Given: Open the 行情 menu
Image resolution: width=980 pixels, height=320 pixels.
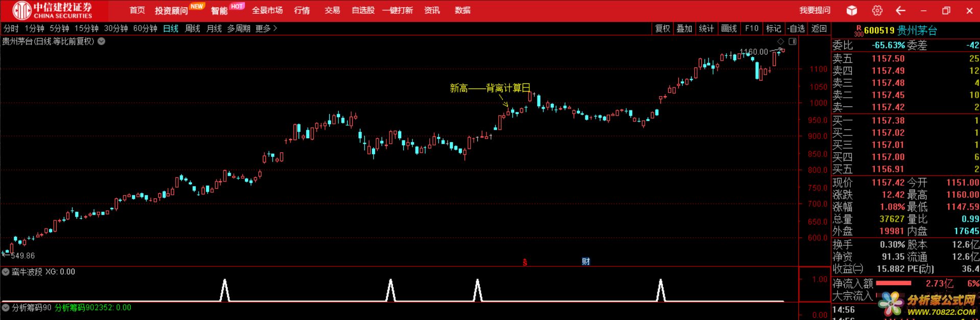Looking at the screenshot, I should [x=302, y=10].
